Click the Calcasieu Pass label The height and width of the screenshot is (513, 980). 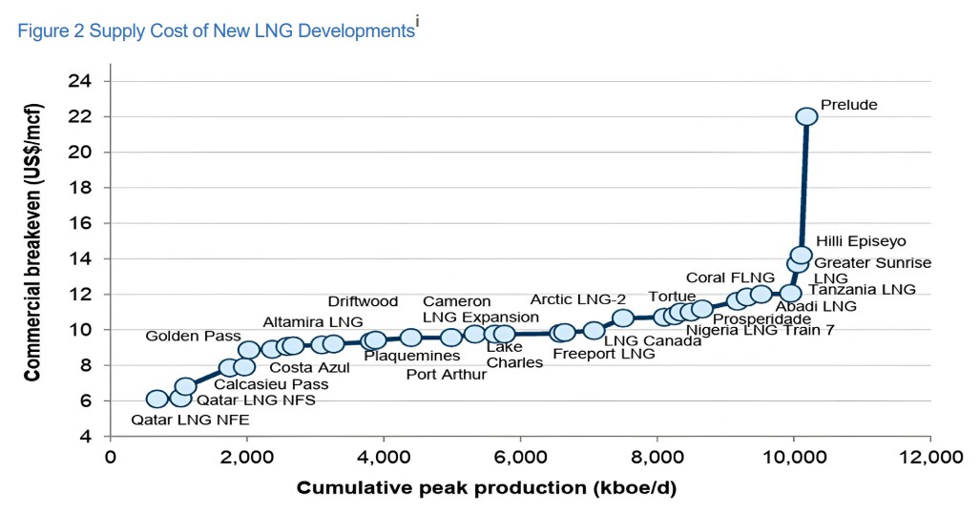[271, 384]
